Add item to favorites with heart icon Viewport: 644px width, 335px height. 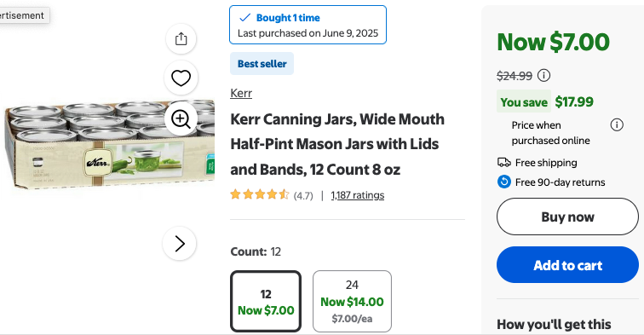[x=181, y=78]
